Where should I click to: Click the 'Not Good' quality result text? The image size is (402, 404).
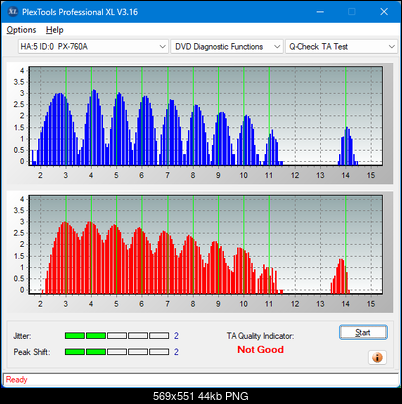[260, 350]
